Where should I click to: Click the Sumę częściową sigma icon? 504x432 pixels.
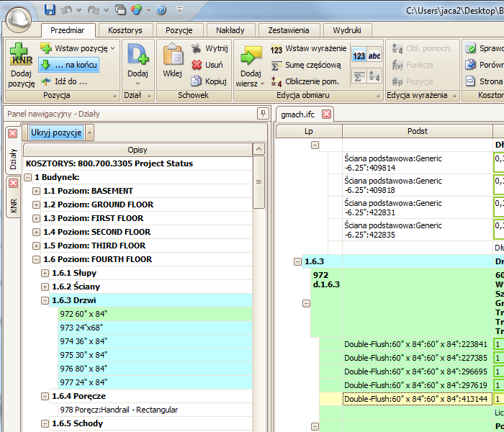pyautogui.click(x=276, y=65)
